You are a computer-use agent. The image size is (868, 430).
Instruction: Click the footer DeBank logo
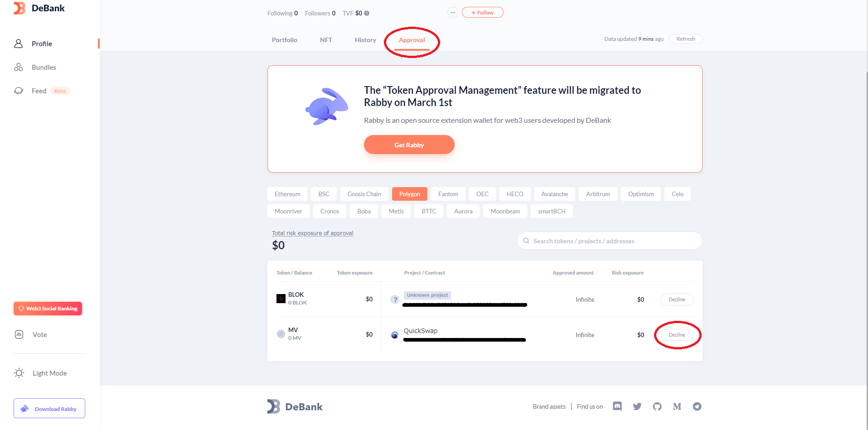[295, 406]
